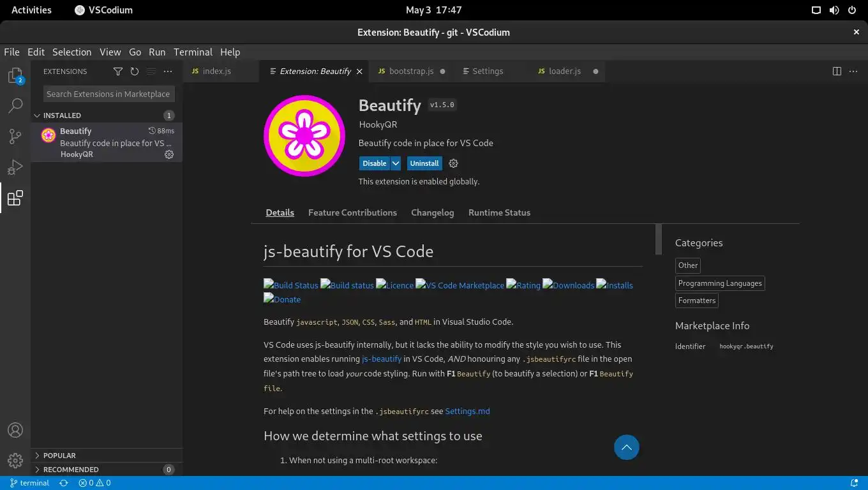Open the Disable dropdown arrow
Viewport: 868px width, 490px height.
point(396,163)
